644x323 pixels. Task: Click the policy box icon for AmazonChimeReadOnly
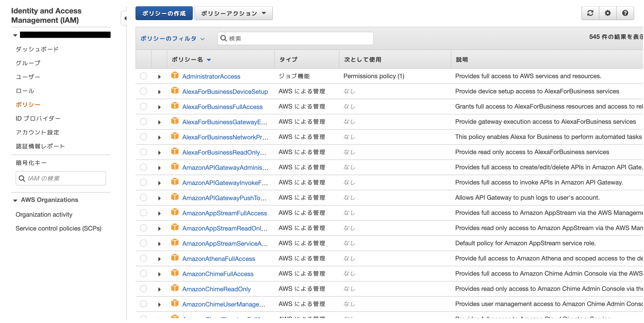(x=175, y=288)
